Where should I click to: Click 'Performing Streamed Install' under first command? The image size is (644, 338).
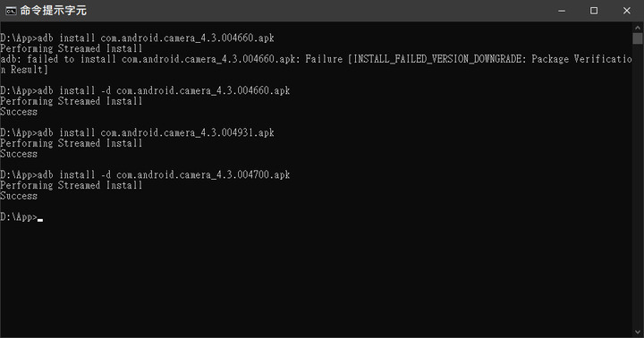(x=71, y=48)
